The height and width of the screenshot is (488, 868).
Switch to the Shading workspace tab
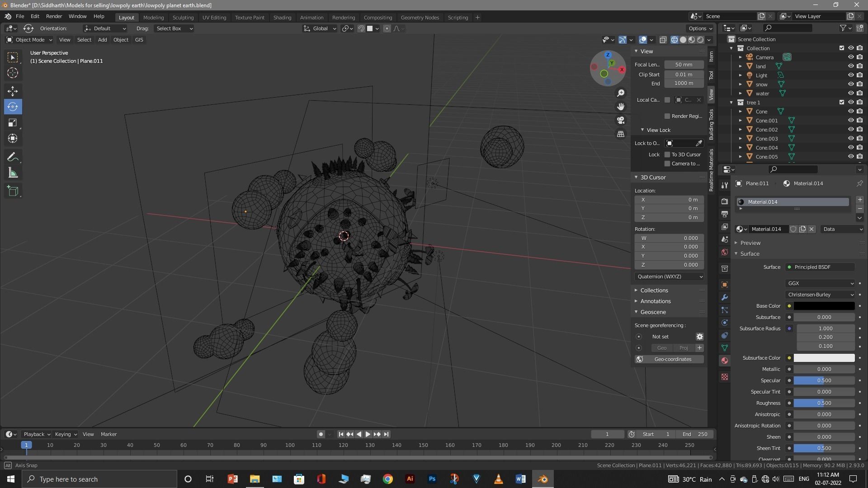(282, 18)
